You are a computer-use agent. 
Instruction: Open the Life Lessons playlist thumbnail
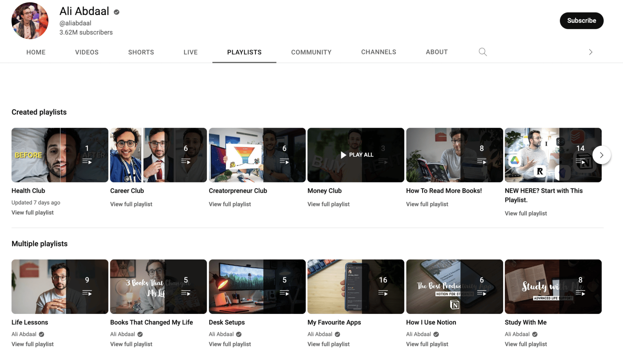[60, 287]
